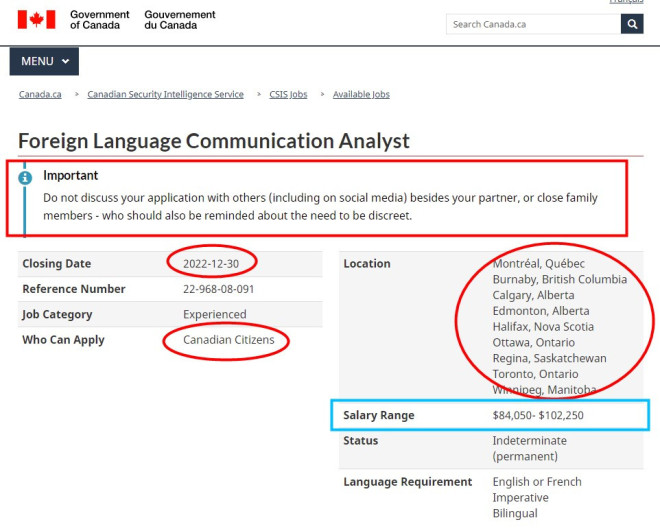Click the Canadian flag logo
This screenshot has height=531, width=660.
pyautogui.click(x=37, y=20)
